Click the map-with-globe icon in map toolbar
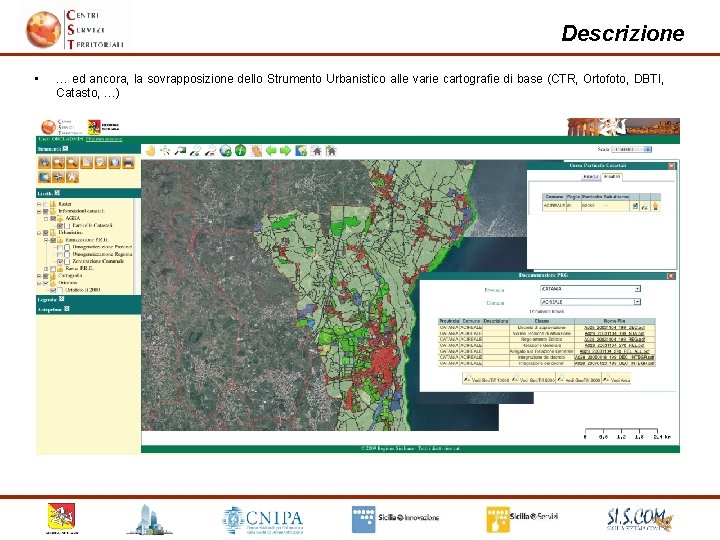Viewport: 720px width, 540px height. 301,151
